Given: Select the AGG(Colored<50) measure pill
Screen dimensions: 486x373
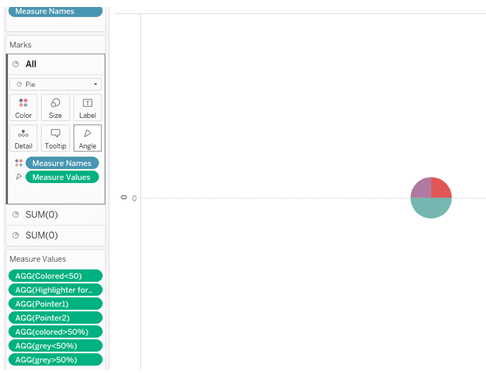Looking at the screenshot, I should [x=55, y=276].
